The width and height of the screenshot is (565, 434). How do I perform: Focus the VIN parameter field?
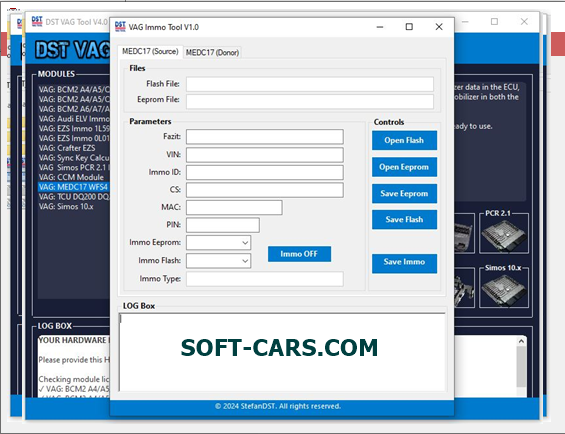click(x=264, y=155)
